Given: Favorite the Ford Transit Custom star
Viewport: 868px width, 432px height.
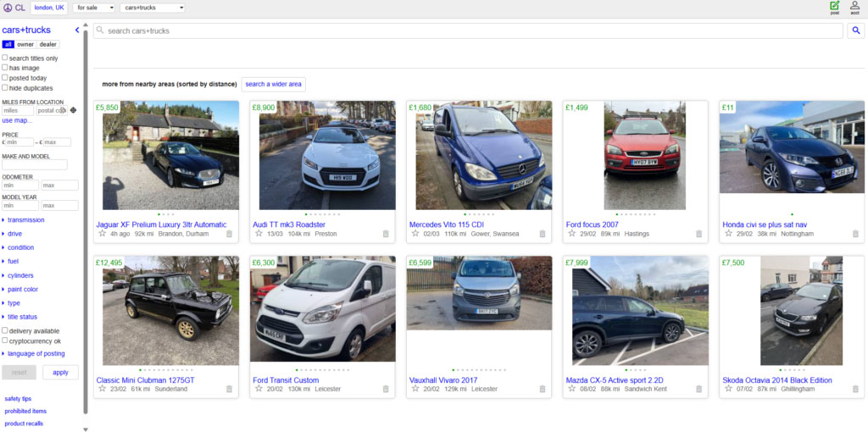Looking at the screenshot, I should (x=259, y=388).
